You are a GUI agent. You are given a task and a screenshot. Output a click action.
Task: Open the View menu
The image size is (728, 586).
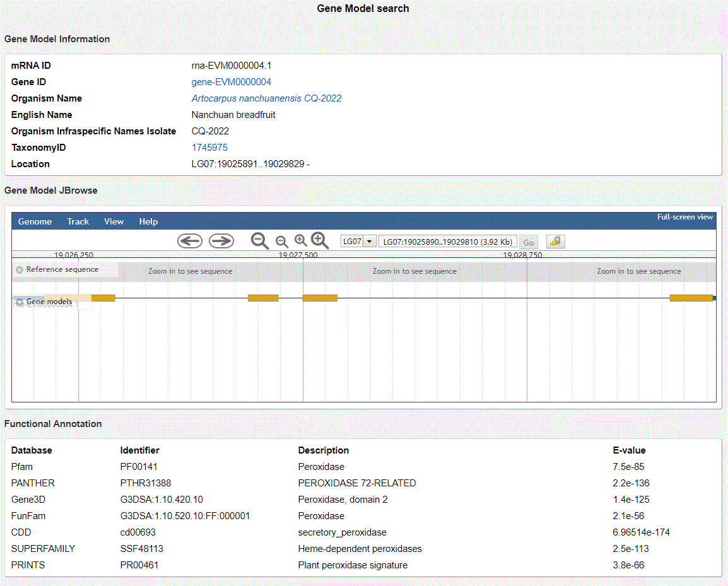click(114, 221)
